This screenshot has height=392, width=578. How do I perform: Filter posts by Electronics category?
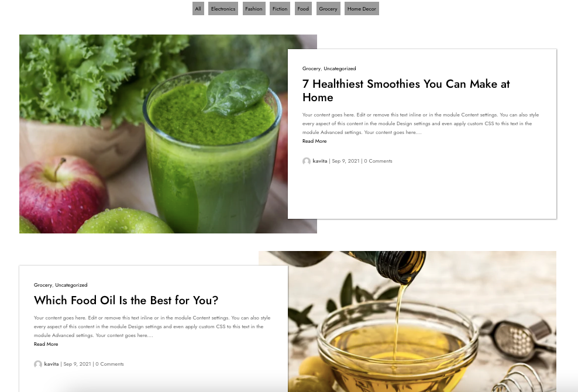[223, 9]
